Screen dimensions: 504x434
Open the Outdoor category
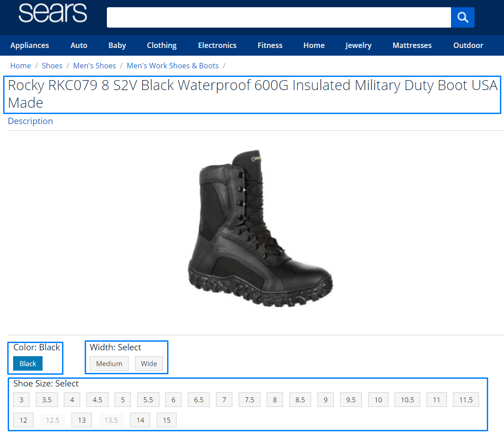(x=468, y=45)
